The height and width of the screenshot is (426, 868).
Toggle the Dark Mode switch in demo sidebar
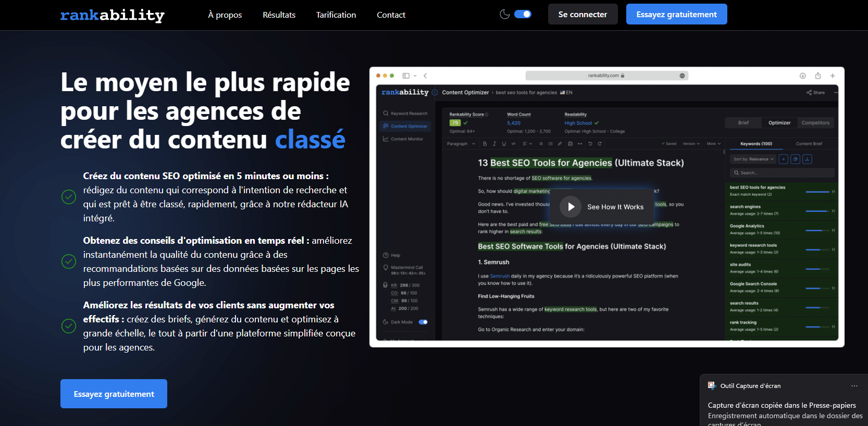pyautogui.click(x=423, y=322)
